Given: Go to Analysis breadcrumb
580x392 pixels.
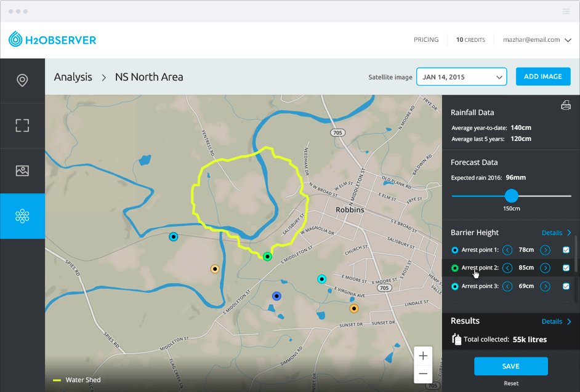Looking at the screenshot, I should coord(73,77).
